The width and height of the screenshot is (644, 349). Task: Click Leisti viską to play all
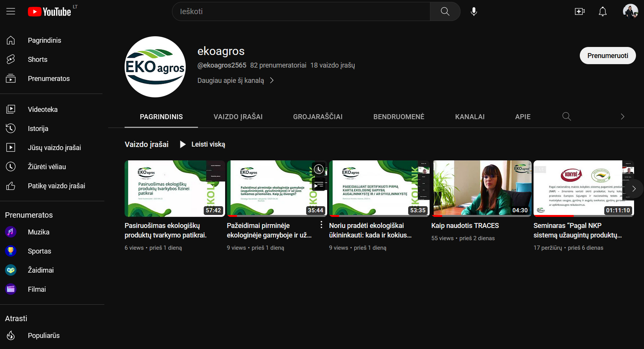point(203,144)
